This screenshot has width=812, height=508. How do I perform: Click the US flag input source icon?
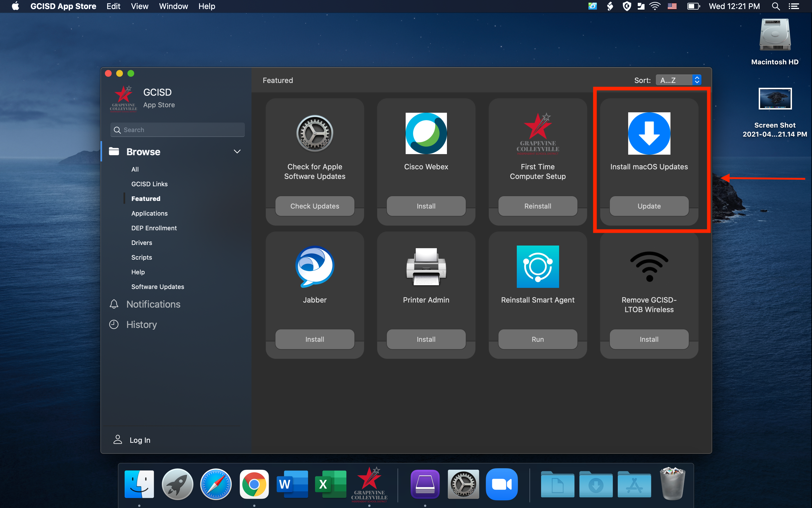(672, 6)
